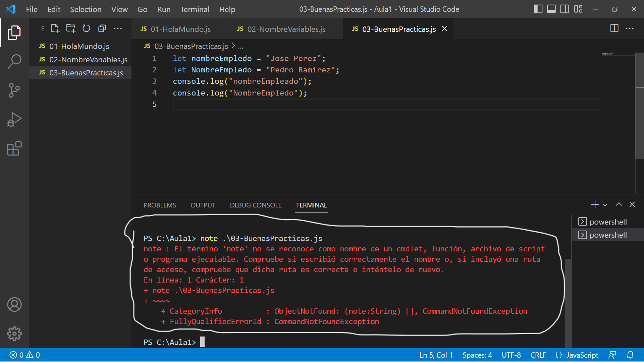Create a new file in Explorer
Screen dimensions: 644x362
[55, 29]
